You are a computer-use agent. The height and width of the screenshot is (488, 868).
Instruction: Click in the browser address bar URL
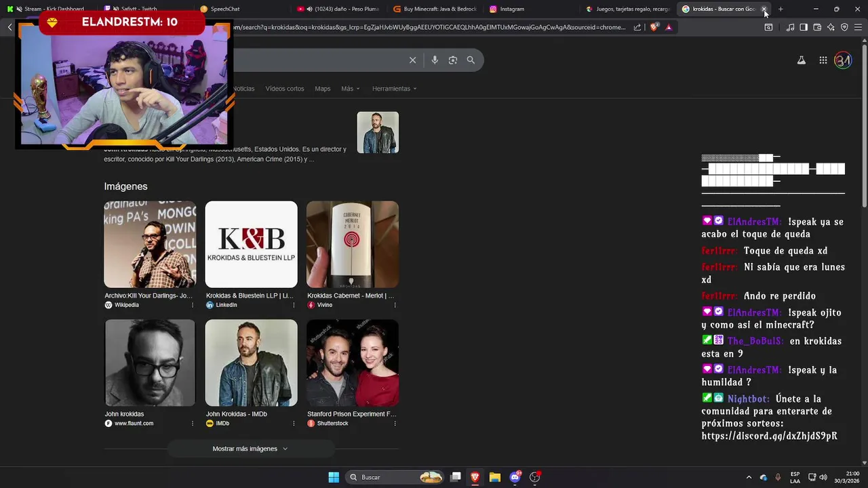429,27
